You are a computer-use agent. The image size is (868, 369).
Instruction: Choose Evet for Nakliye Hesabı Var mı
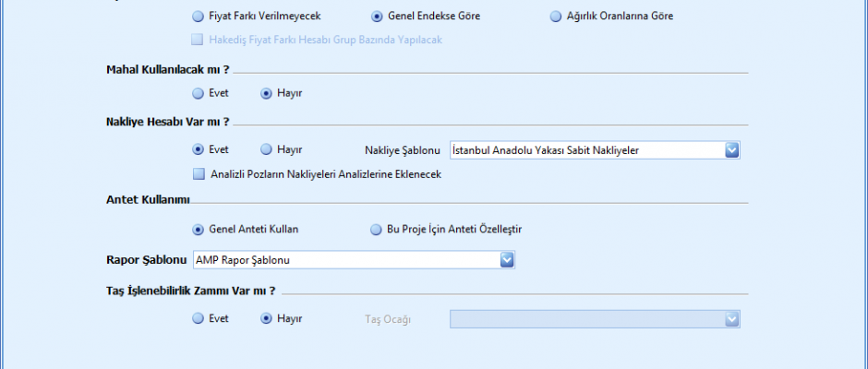198,149
